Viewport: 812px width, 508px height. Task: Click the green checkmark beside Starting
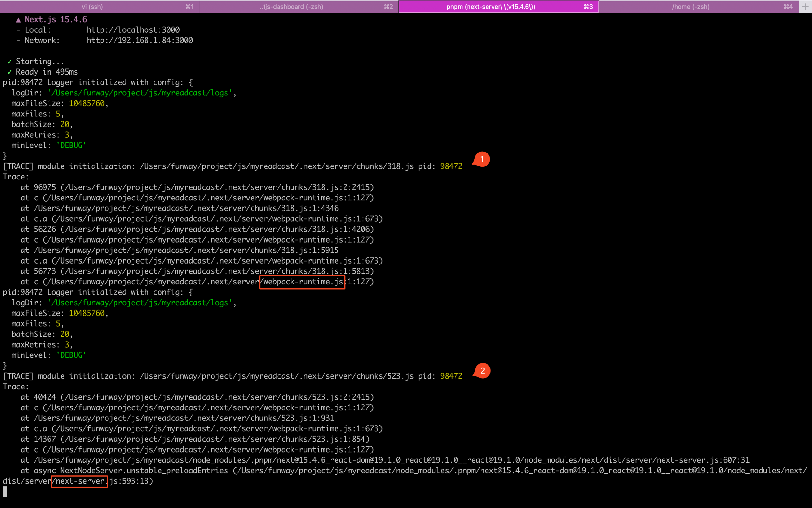(x=10, y=62)
